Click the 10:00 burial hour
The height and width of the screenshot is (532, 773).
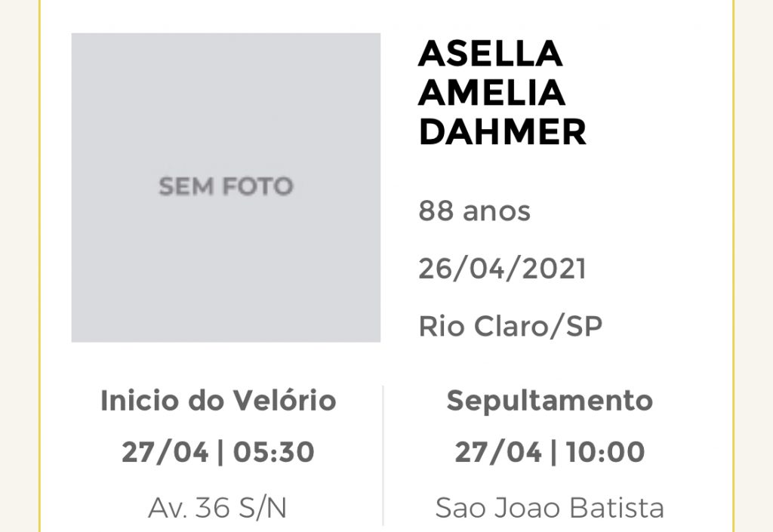605,452
